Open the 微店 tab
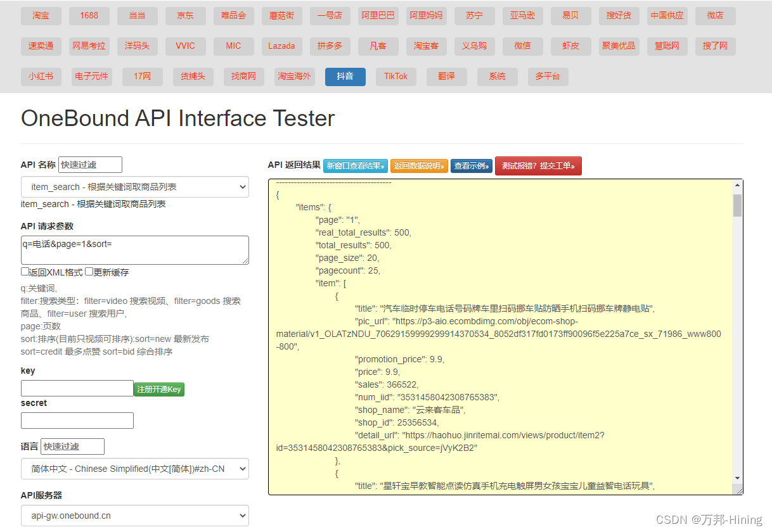 716,16
